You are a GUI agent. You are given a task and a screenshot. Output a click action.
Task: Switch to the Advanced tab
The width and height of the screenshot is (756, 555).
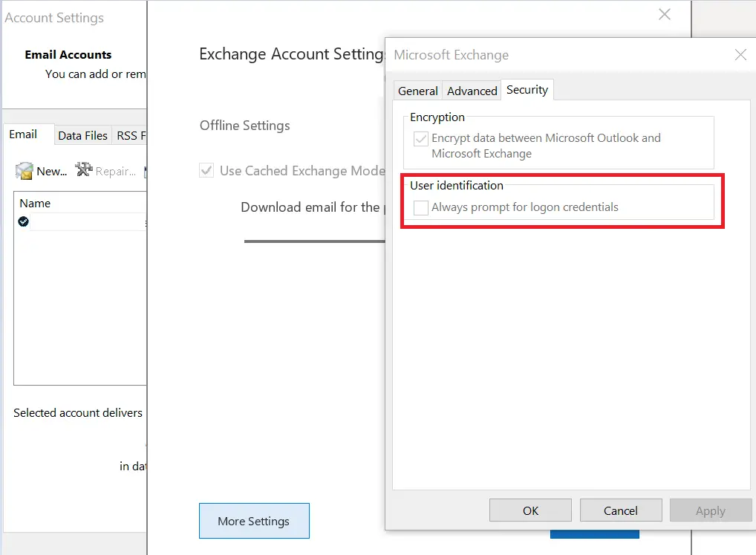(472, 91)
